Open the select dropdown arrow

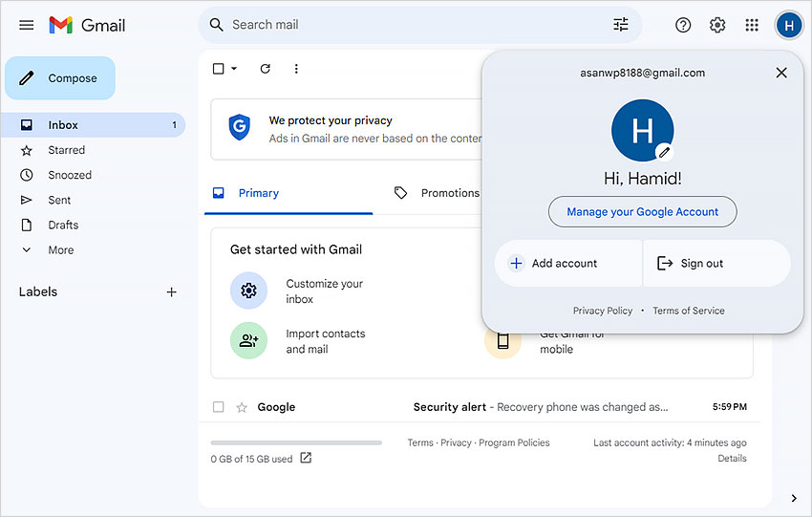coord(234,69)
